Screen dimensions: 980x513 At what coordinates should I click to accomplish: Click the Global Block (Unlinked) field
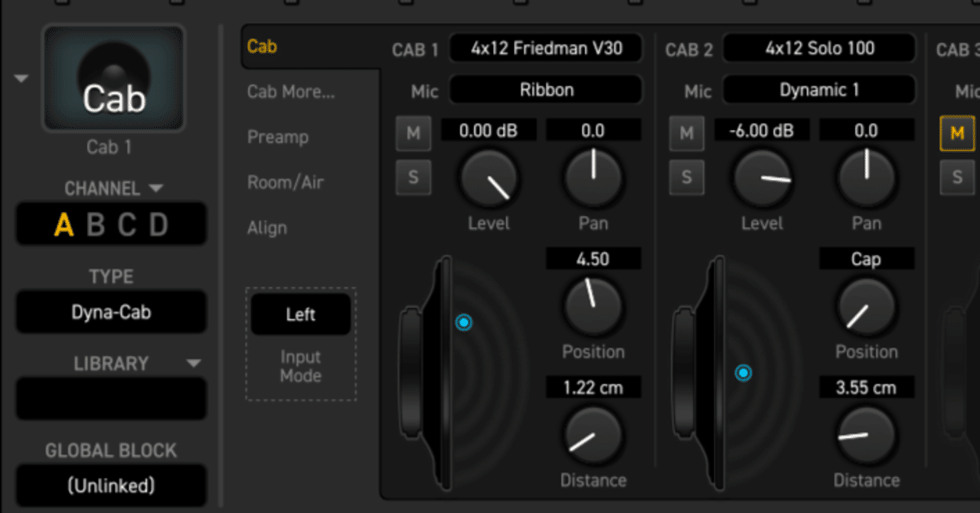click(x=110, y=485)
